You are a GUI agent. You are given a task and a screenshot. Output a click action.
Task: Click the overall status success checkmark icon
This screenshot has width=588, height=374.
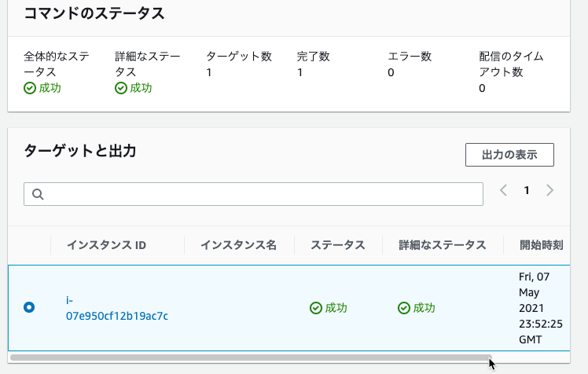[x=30, y=88]
